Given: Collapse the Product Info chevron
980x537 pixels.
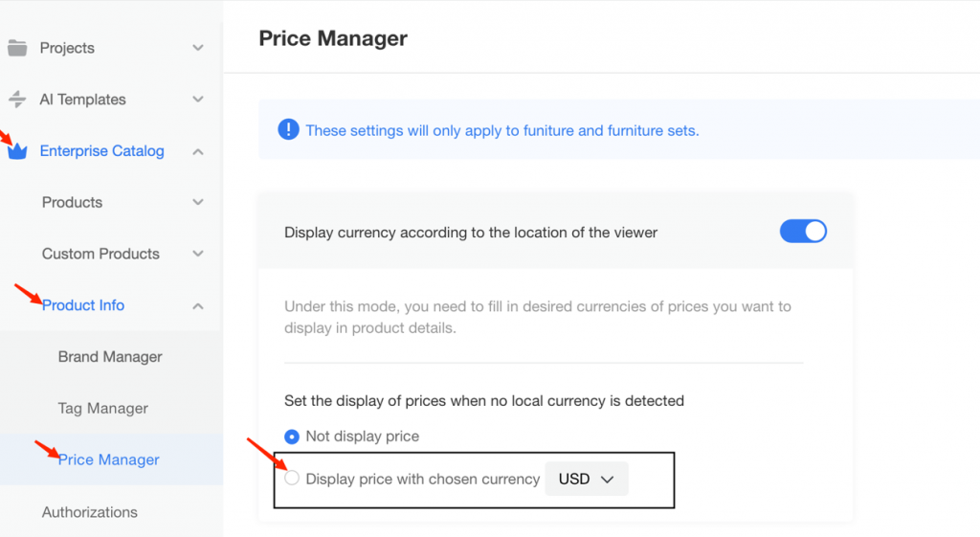Looking at the screenshot, I should [198, 305].
